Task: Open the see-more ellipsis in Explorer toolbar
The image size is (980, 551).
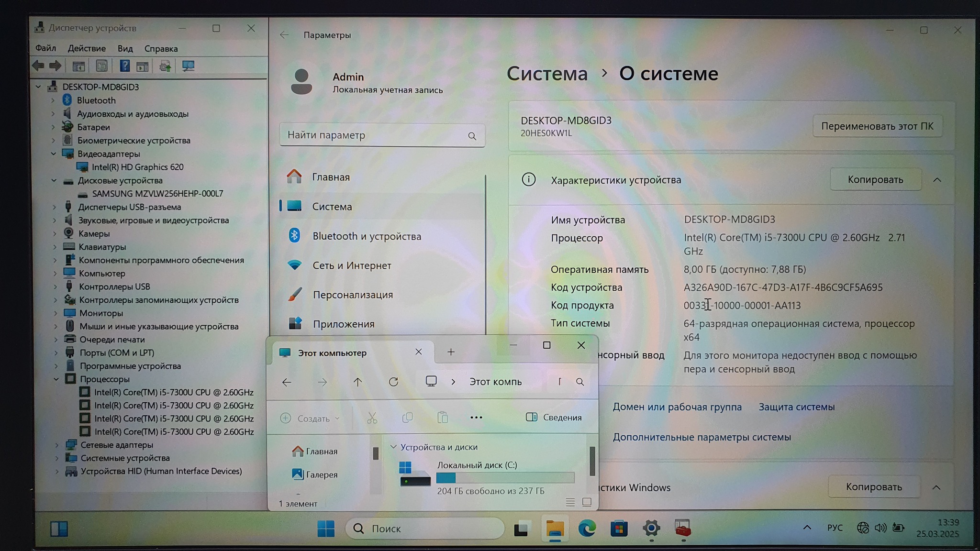Action: (476, 418)
